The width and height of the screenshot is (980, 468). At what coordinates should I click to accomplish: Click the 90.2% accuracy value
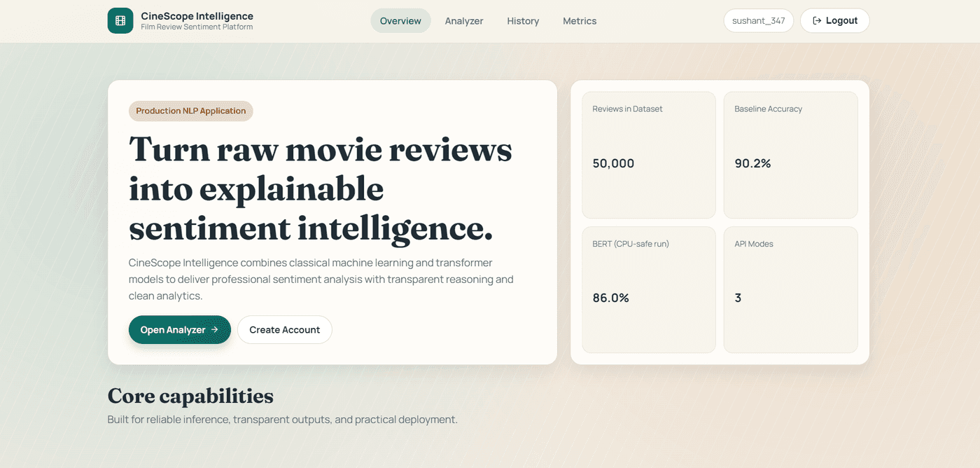pos(752,163)
